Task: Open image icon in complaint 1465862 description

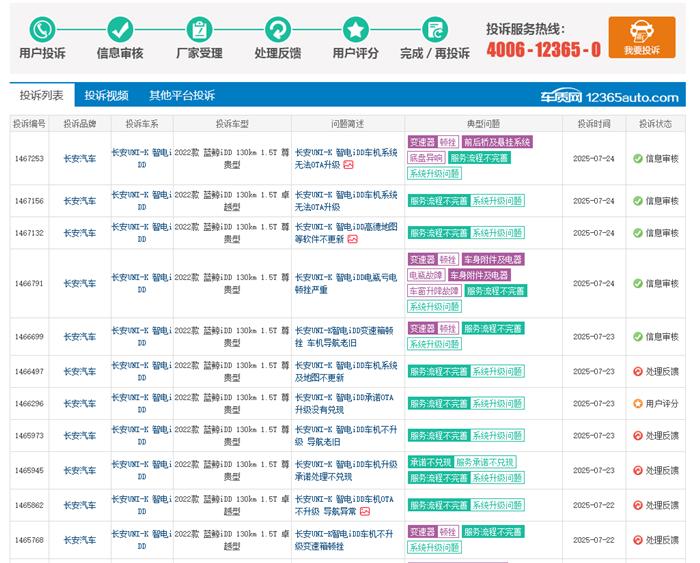Action: (365, 512)
